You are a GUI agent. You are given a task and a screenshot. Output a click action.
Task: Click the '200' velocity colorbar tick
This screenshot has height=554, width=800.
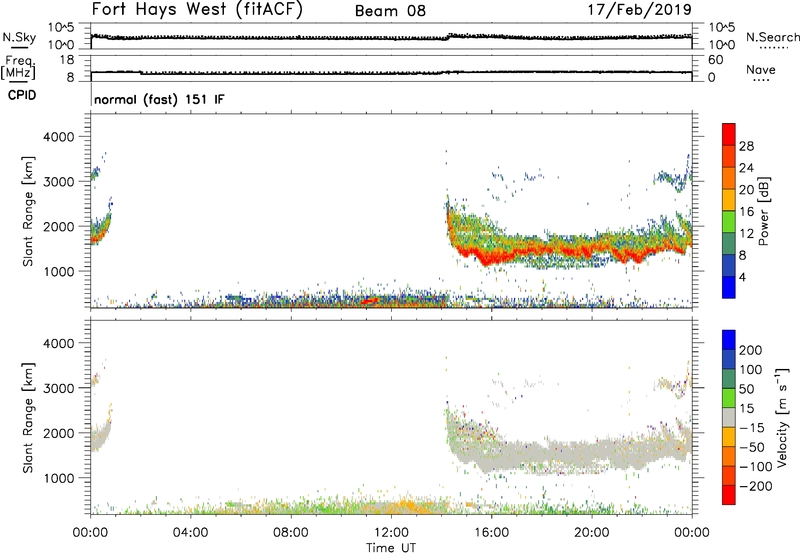click(751, 350)
